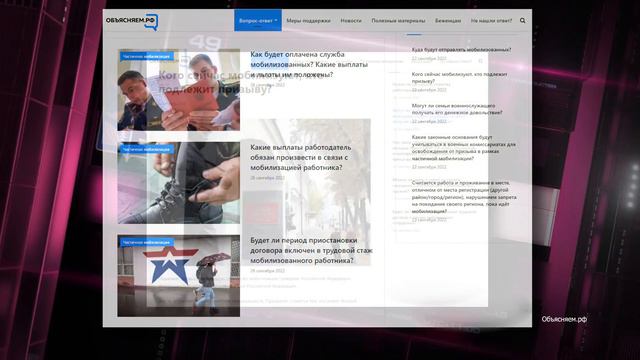Screen dimensions: 640x360
Task: Go to the Новости section
Action: [x=351, y=20]
